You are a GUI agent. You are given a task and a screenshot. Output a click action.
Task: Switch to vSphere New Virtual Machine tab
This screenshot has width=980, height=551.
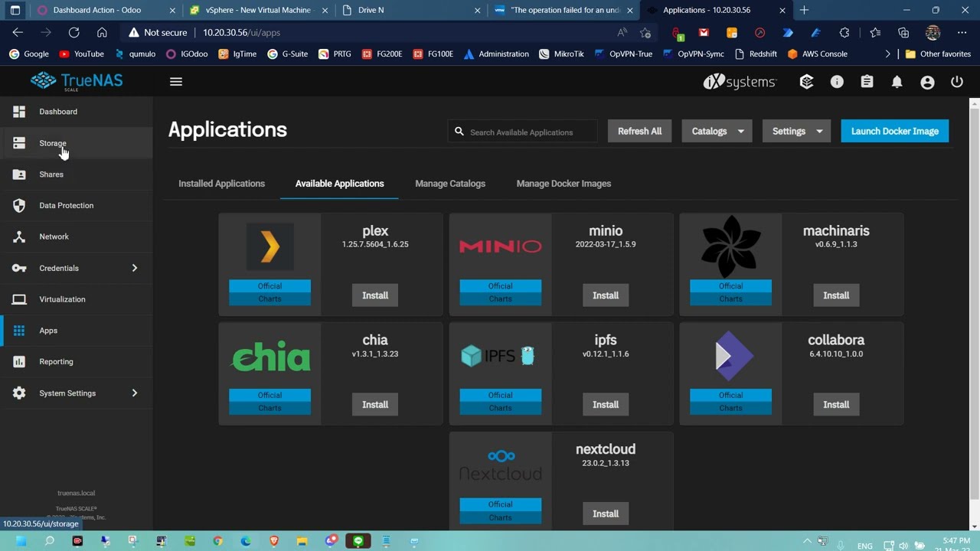click(x=257, y=10)
